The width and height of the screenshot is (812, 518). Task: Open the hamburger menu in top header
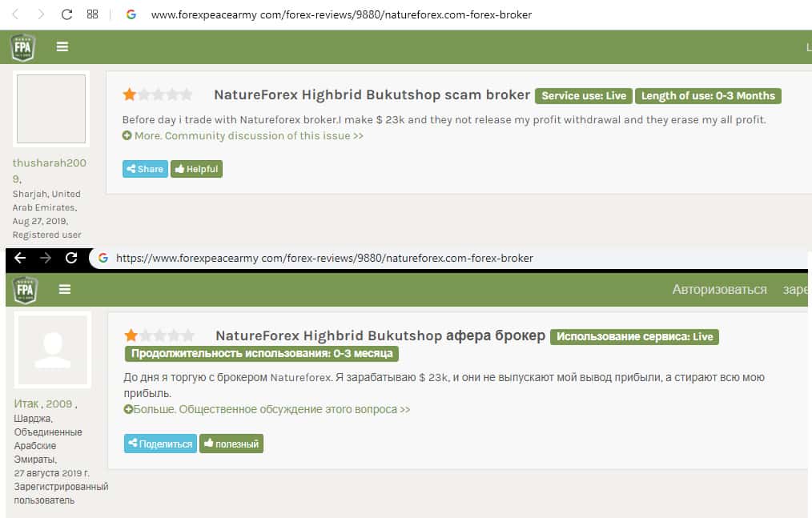tap(62, 47)
